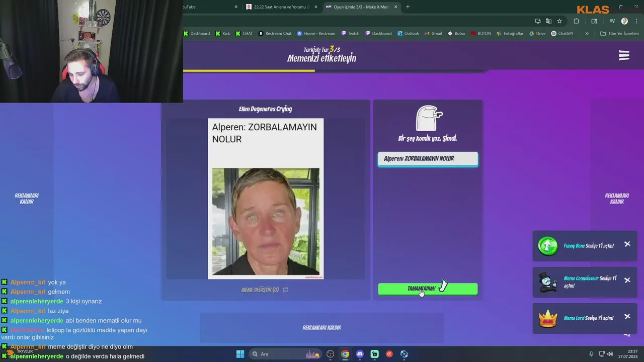Close the 22.22 Saat Anlamı tab
The image size is (644, 362).
(x=315, y=7)
